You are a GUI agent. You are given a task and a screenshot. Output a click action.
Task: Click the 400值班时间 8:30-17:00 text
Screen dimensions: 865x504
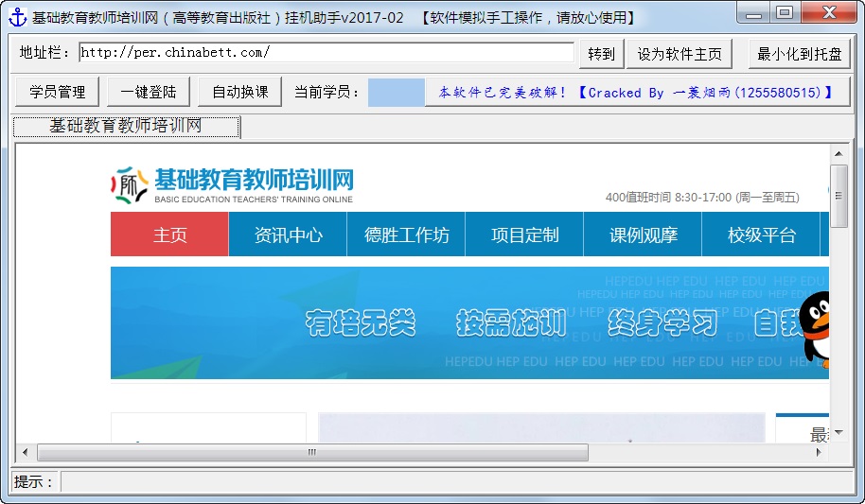702,198
